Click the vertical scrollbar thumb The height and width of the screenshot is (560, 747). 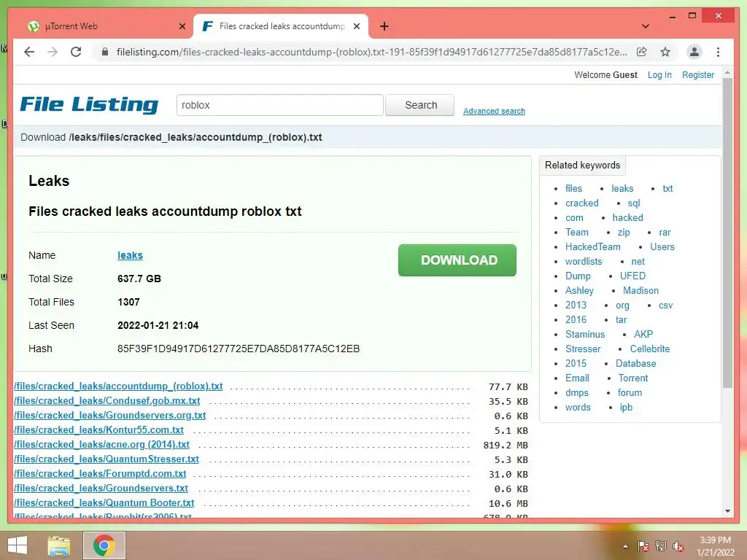727,233
